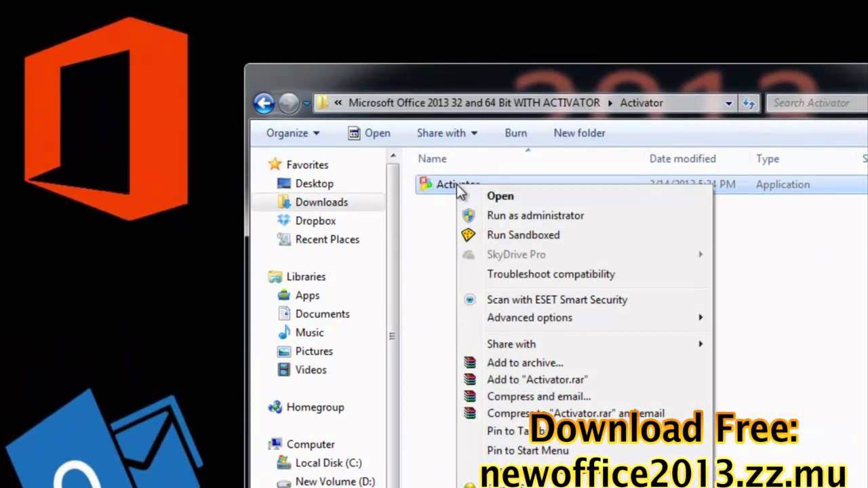868x488 pixels.
Task: Click the 'Application' type cell of Activator row
Action: click(x=783, y=184)
